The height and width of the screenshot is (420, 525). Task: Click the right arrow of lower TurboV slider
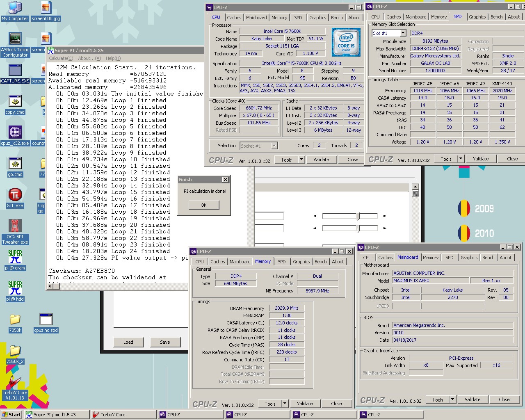click(385, 228)
